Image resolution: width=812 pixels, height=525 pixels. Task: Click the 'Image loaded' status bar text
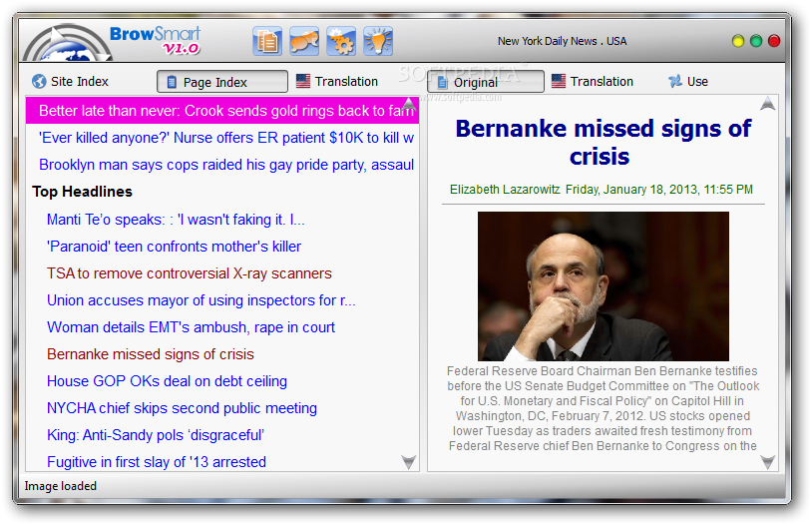coord(61,486)
